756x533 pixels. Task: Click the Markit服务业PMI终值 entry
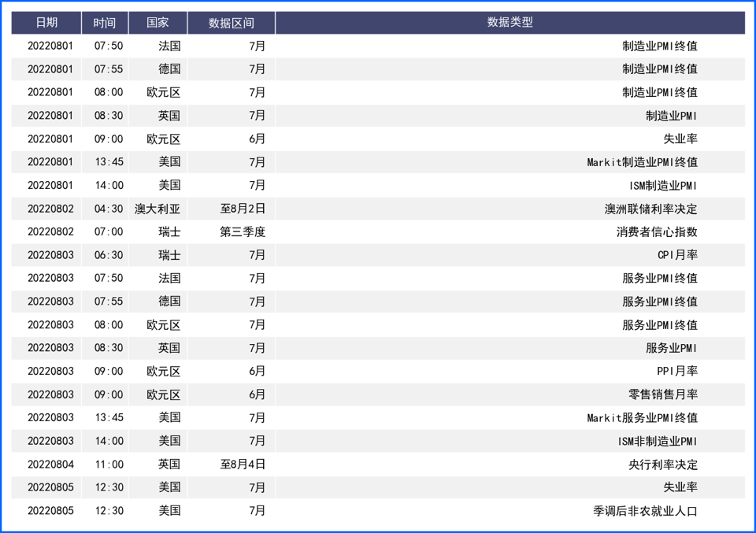(642, 417)
